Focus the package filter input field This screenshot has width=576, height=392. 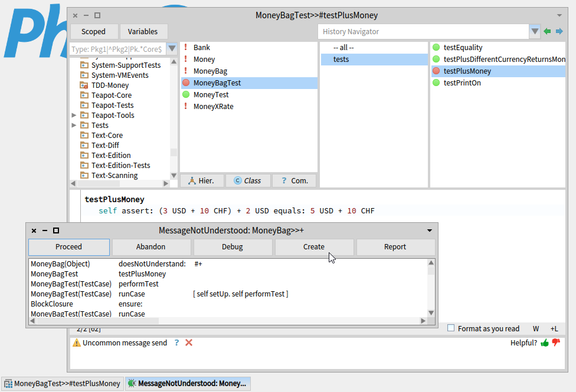[117, 49]
